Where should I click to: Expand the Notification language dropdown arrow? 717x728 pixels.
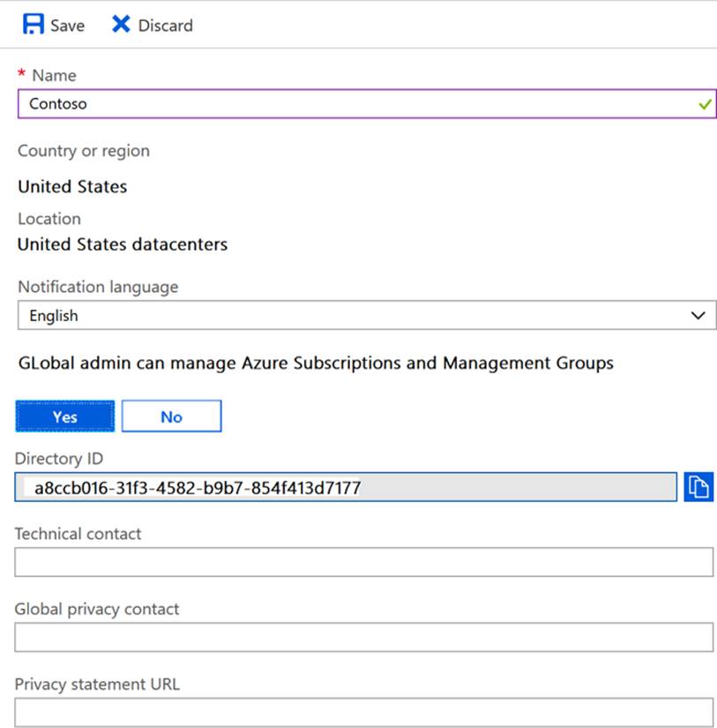pyautogui.click(x=698, y=316)
